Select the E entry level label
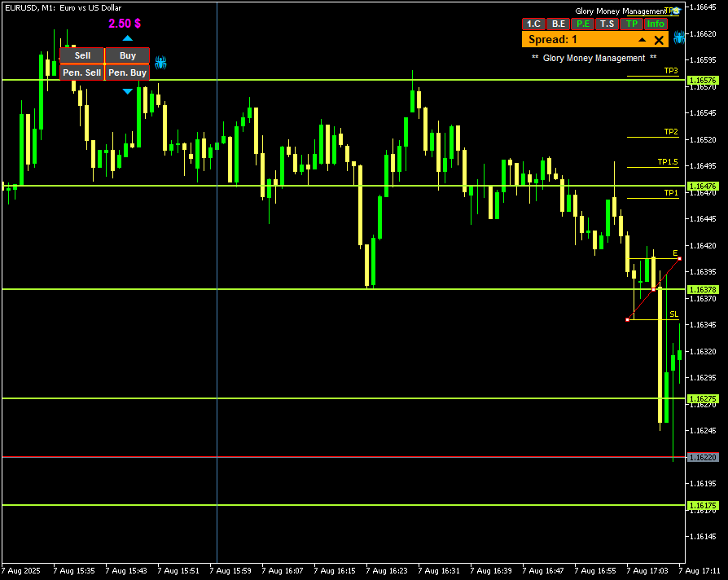Viewport: 728px width, 580px height. 675,253
